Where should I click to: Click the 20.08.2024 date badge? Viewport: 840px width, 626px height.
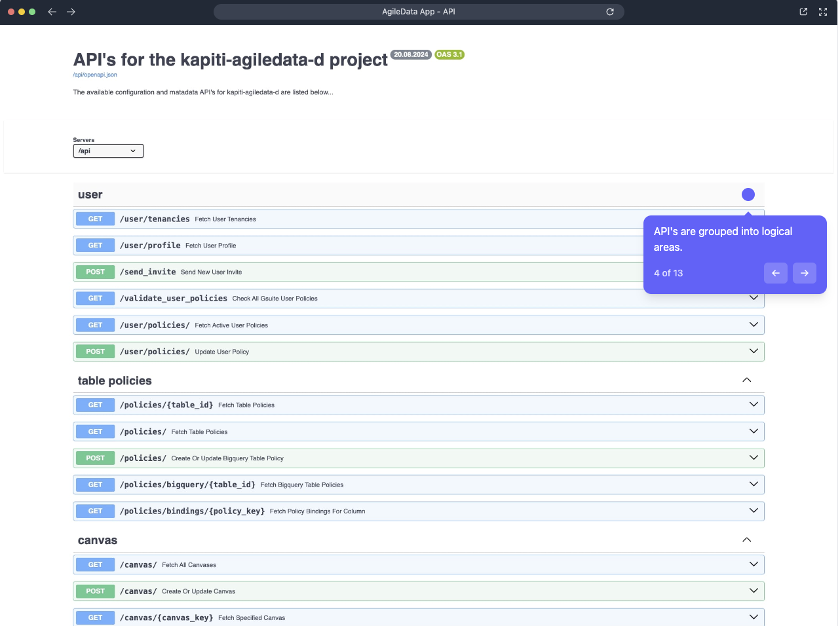(411, 54)
